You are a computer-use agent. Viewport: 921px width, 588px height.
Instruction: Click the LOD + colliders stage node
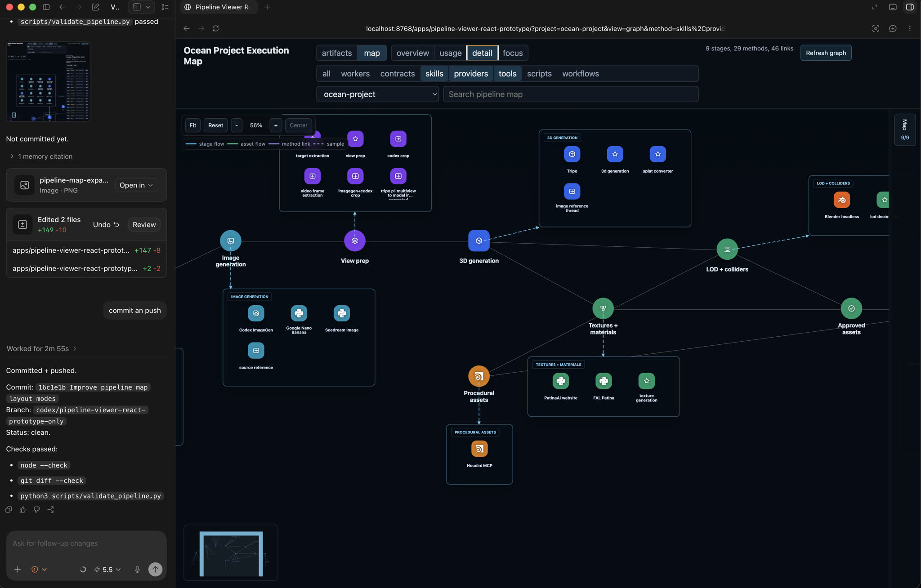pos(727,249)
